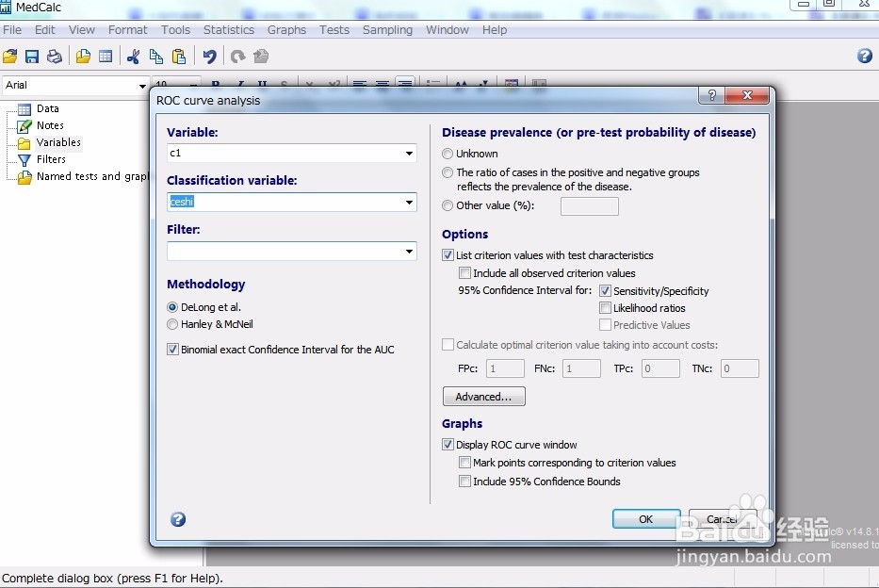The image size is (879, 588).
Task: Enable Include all observed criterion values
Action: (464, 273)
